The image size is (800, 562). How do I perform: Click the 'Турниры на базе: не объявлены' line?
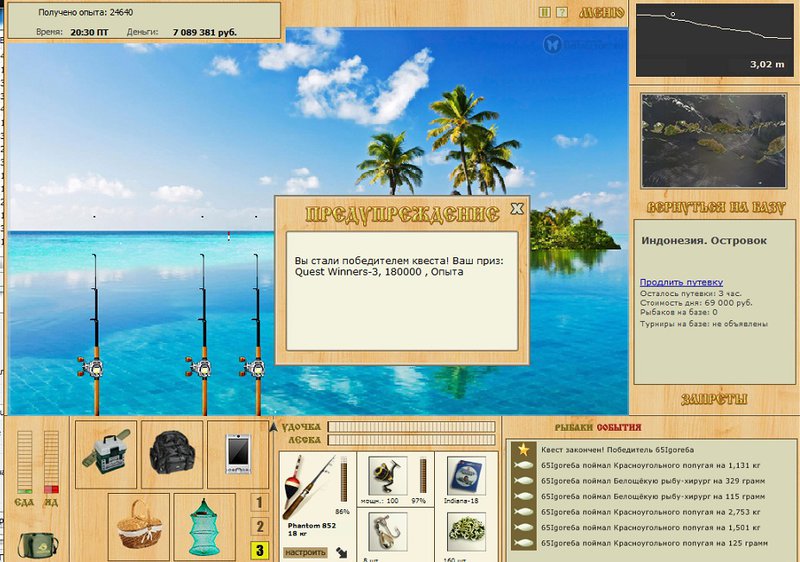coord(704,324)
